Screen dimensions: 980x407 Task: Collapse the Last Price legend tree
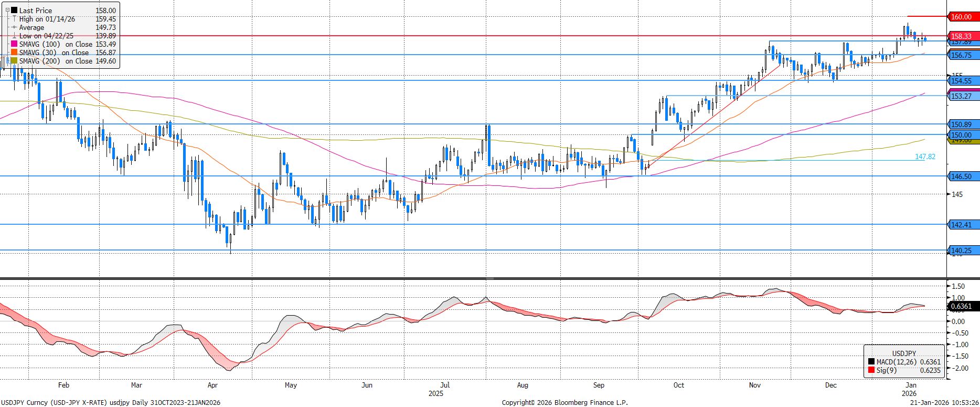point(7,10)
